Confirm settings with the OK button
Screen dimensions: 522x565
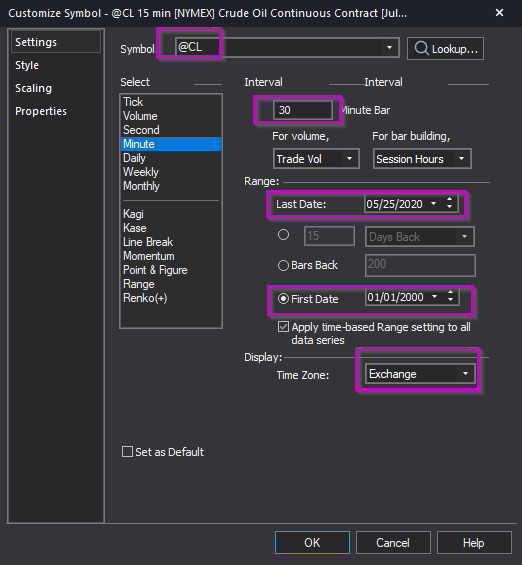tap(312, 542)
